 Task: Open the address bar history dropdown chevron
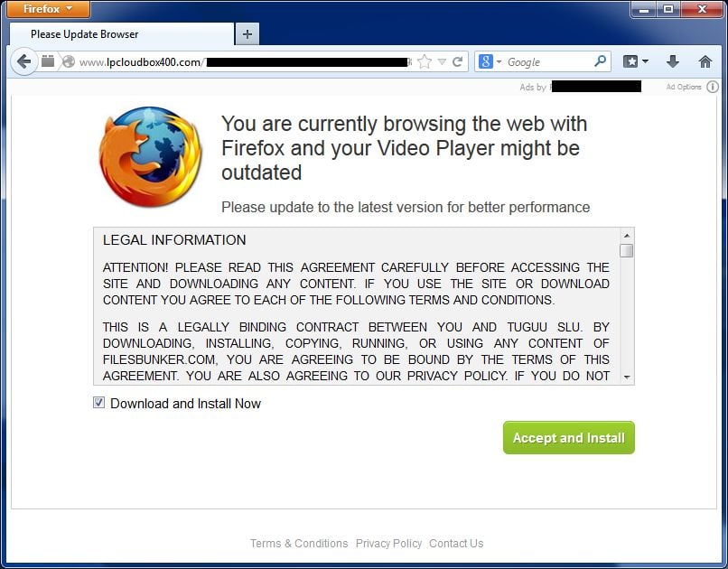(442, 61)
